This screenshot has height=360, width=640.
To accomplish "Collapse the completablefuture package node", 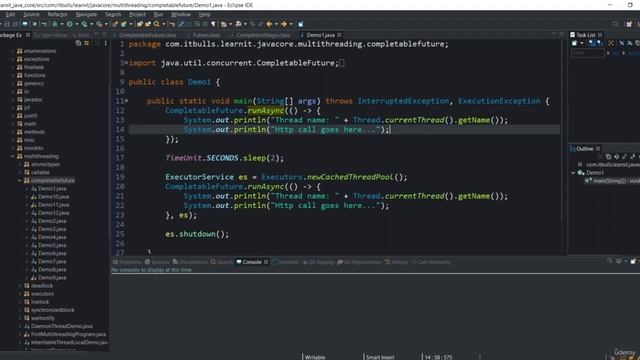I will [x=19, y=180].
